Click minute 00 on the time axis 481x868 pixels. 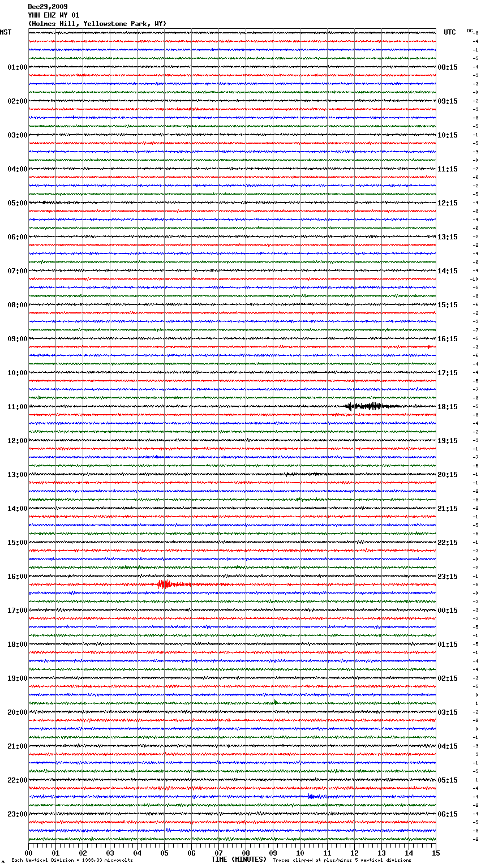click(29, 853)
